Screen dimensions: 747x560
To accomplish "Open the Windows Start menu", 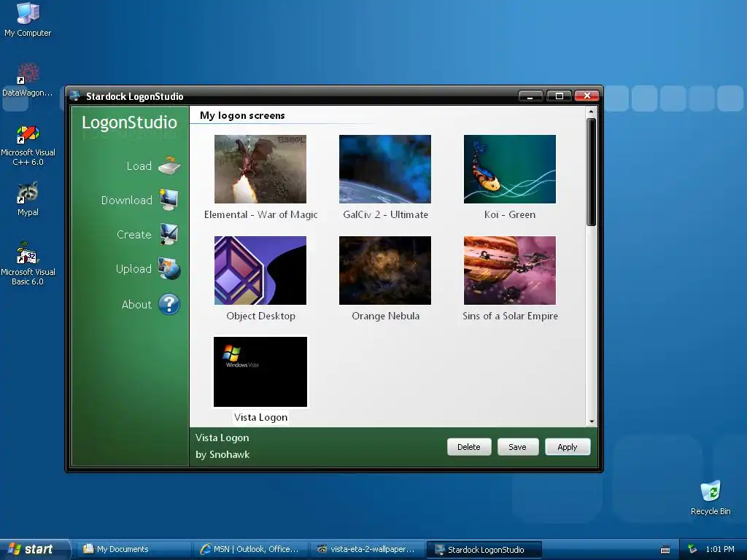I will 35,549.
